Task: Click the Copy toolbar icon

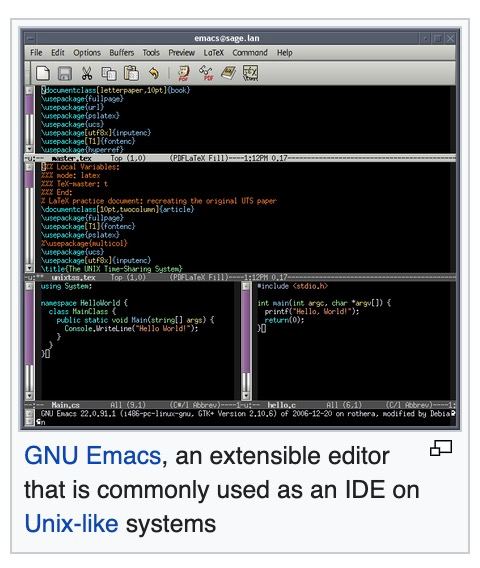Action: (109, 73)
